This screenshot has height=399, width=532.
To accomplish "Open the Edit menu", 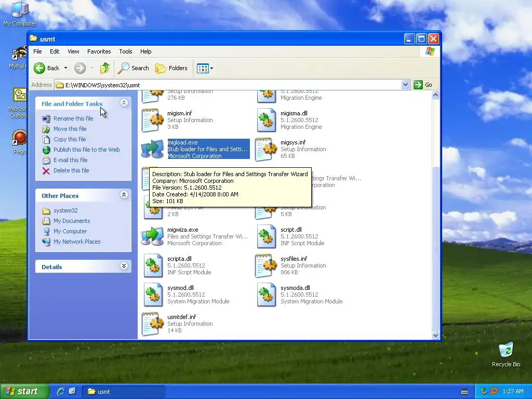I will (54, 51).
